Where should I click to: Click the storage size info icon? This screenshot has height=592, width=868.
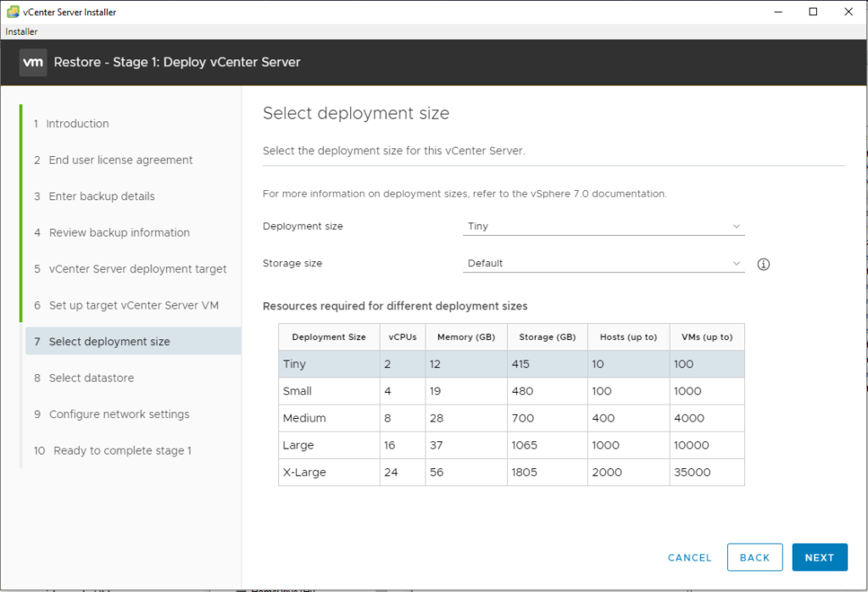click(764, 264)
